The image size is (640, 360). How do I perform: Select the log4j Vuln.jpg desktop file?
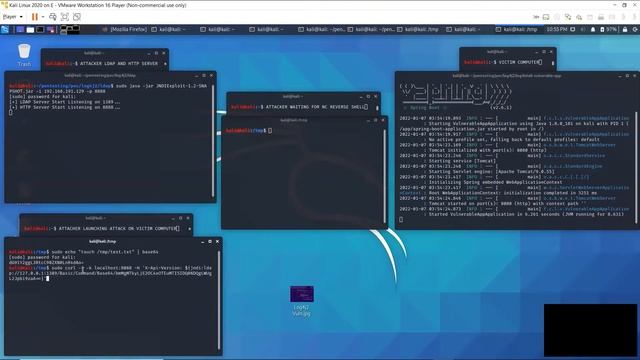(302, 301)
